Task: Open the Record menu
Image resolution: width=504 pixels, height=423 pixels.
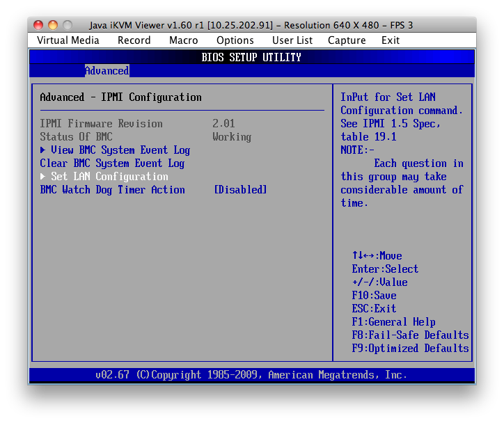Action: coord(134,40)
